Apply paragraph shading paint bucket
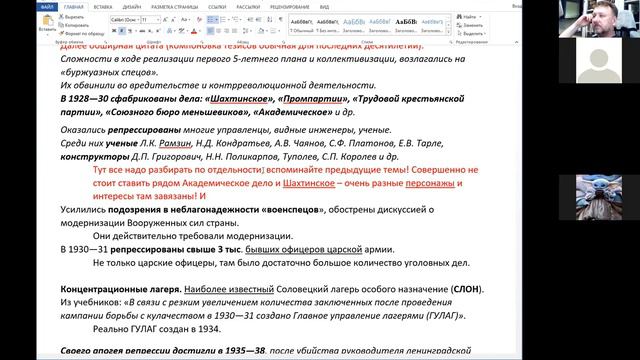Image resolution: width=640 pixels, height=360 pixels. [261, 31]
